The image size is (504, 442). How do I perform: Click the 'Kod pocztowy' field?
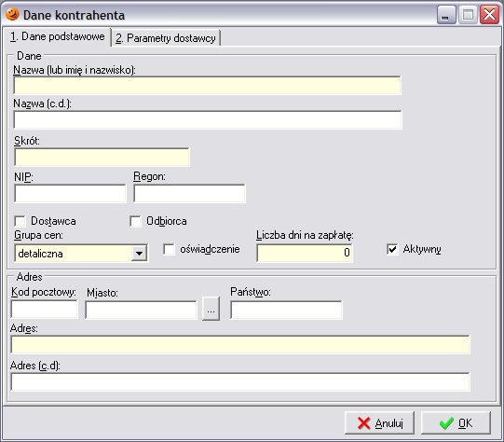coord(45,310)
